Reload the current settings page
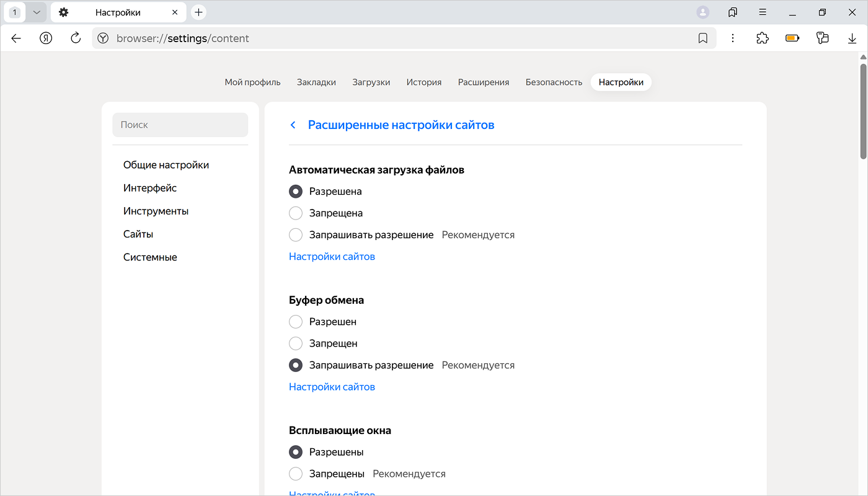The image size is (868, 496). pos(76,38)
